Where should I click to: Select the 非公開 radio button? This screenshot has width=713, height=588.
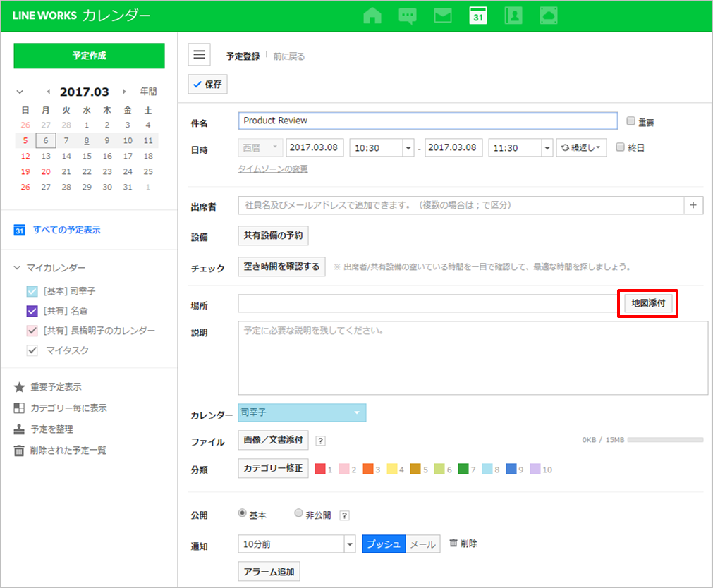tap(298, 514)
